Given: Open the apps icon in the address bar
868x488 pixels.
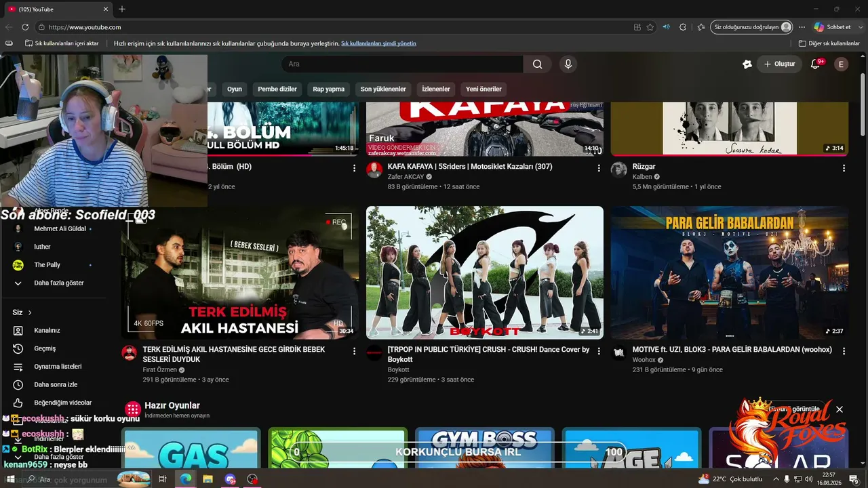Looking at the screenshot, I should tap(637, 27).
